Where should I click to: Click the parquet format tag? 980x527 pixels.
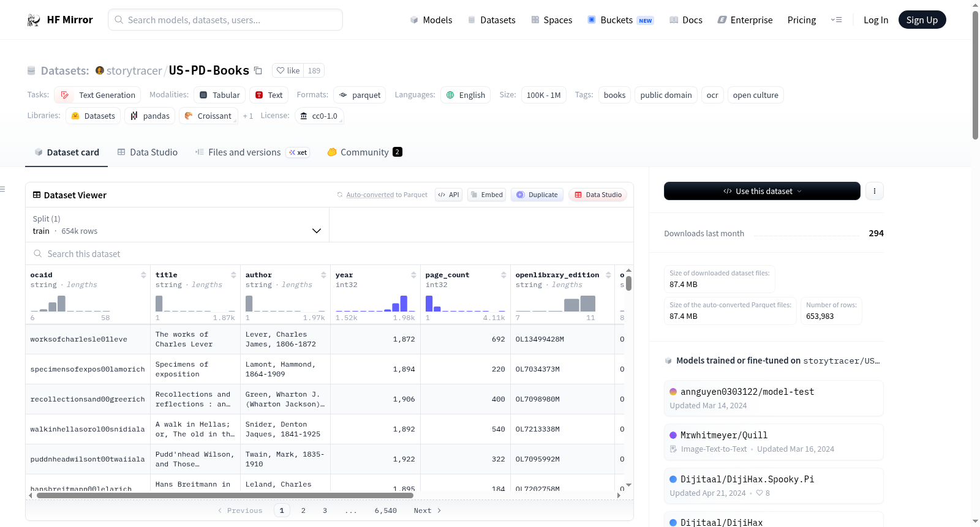[360, 95]
